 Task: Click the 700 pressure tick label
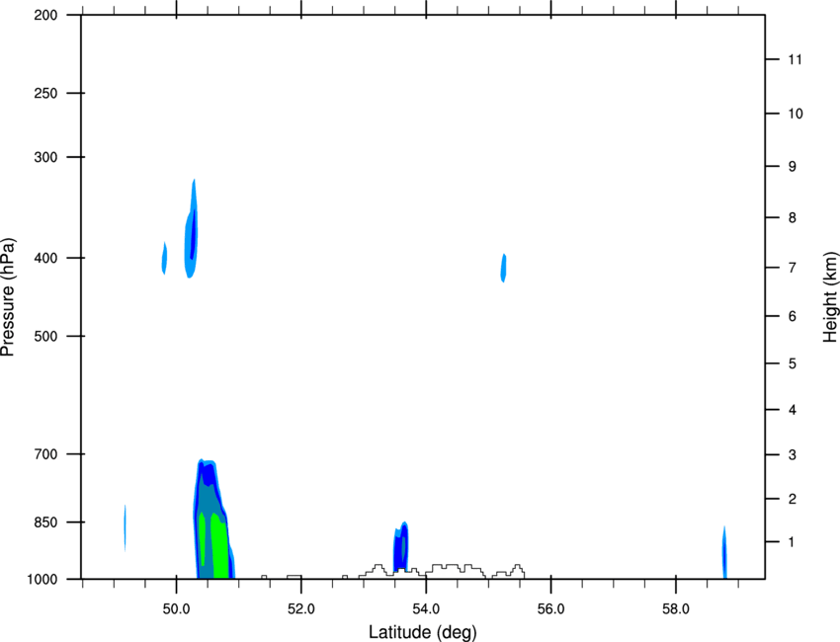(46, 454)
